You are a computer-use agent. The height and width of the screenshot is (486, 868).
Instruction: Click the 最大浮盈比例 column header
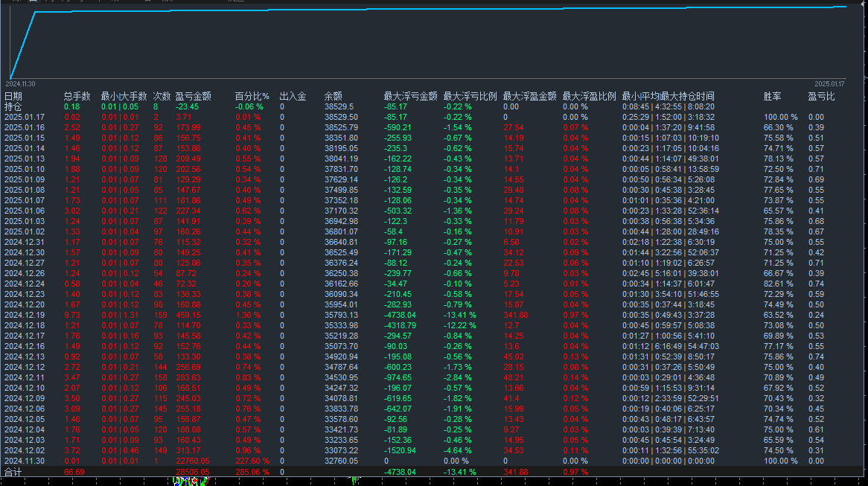589,96
